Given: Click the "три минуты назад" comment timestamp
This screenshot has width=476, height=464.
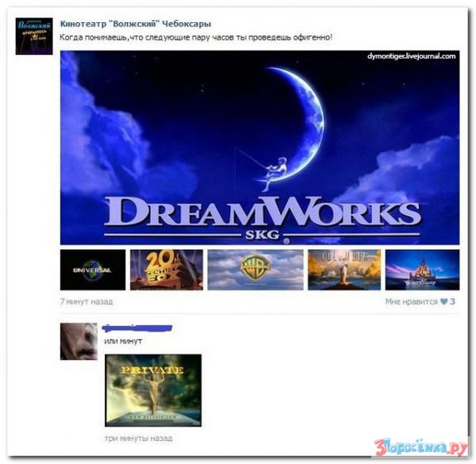Looking at the screenshot, I should pyautogui.click(x=138, y=438).
